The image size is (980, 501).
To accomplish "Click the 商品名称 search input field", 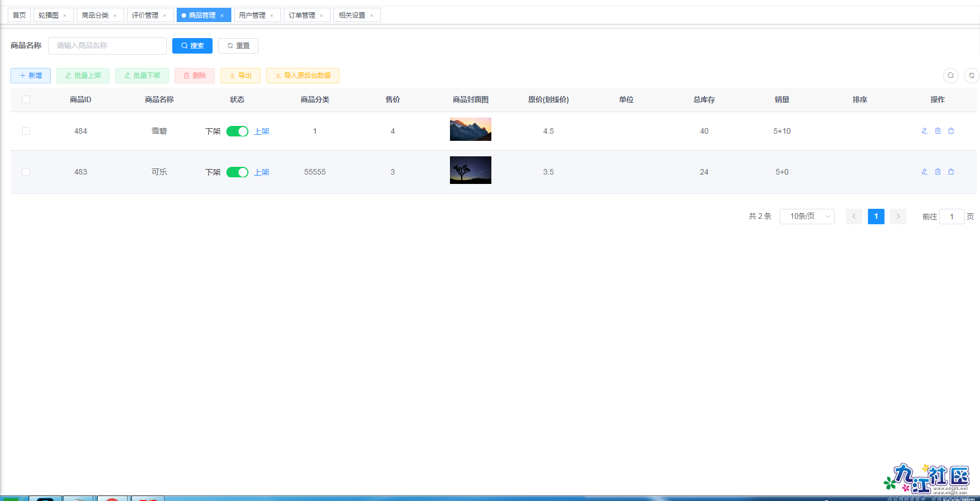I will click(x=107, y=46).
